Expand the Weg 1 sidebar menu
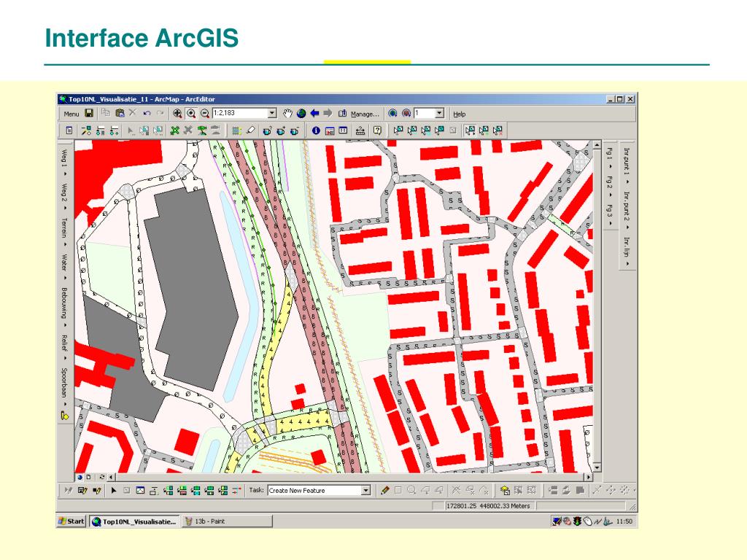747x560 pixels. (x=64, y=162)
